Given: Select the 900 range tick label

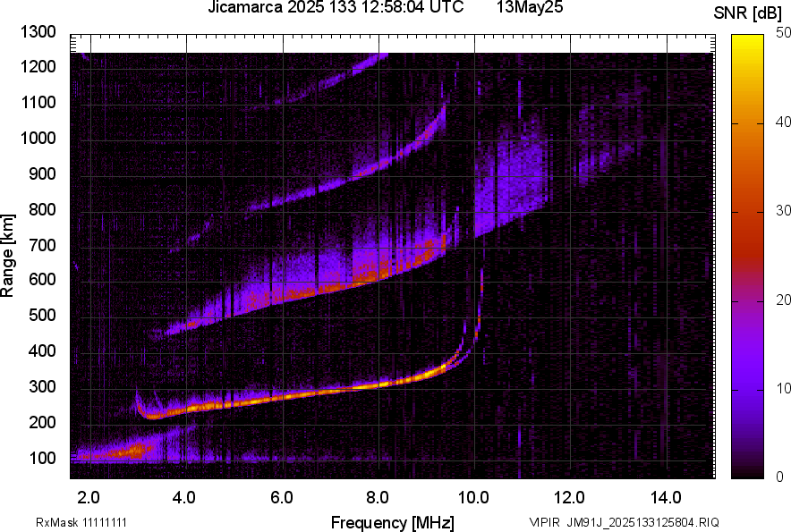Looking at the screenshot, I should click(42, 174).
